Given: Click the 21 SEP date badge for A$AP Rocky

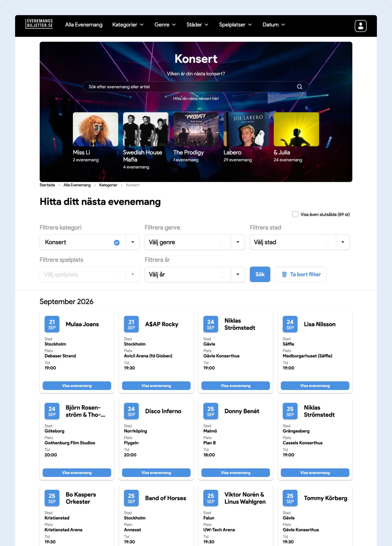Looking at the screenshot, I should tap(131, 324).
